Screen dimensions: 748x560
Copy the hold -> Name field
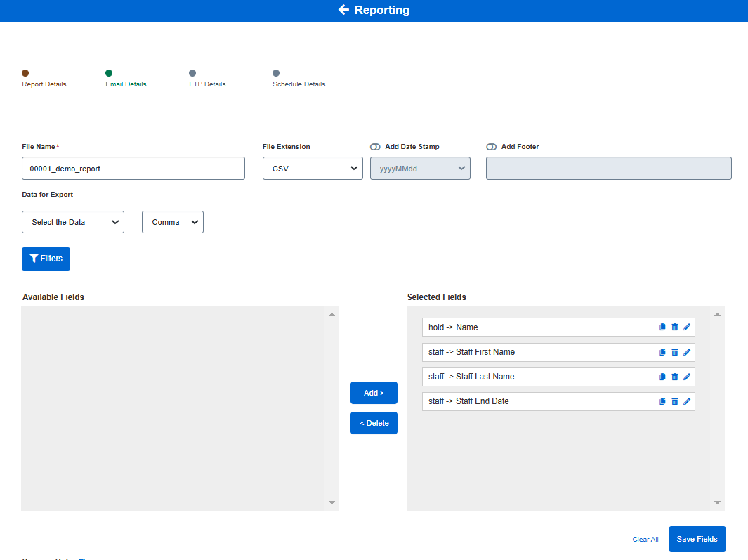(x=662, y=327)
